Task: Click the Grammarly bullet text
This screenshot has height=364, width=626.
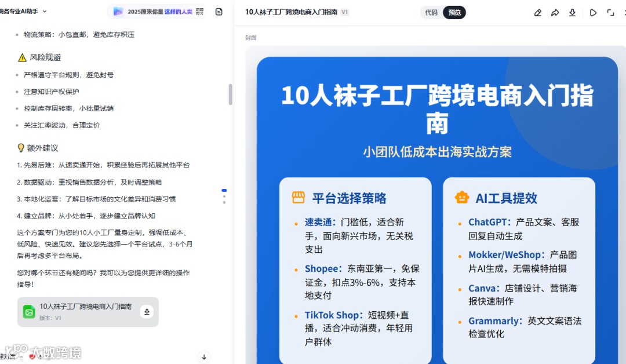Action: (525, 327)
